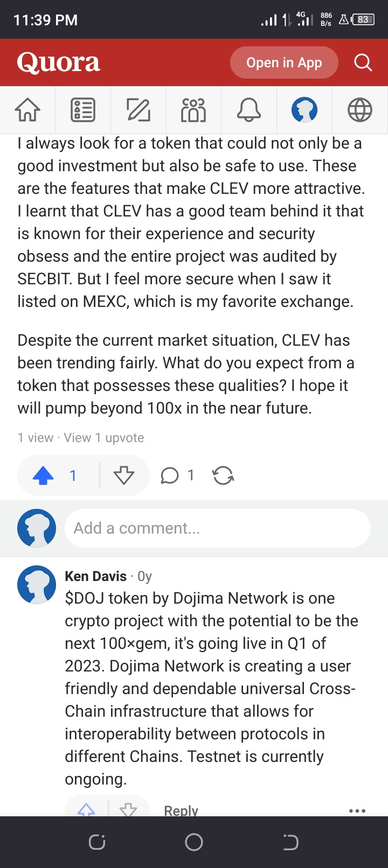Image resolution: width=388 pixels, height=868 pixels.
Task: Open the Quora search icon
Action: [363, 62]
